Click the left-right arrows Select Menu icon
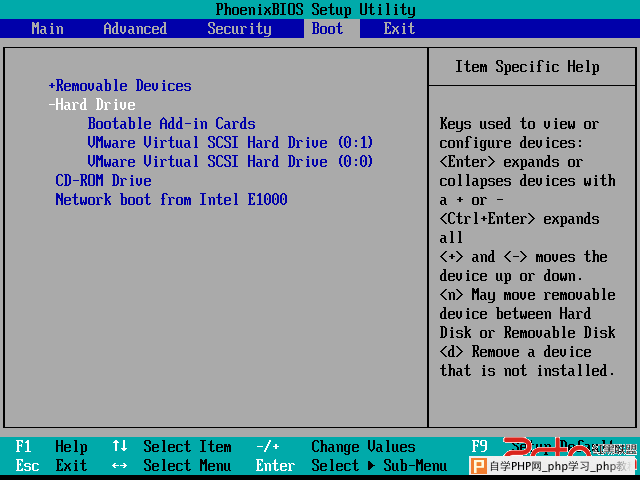640x480 pixels. coord(120,465)
